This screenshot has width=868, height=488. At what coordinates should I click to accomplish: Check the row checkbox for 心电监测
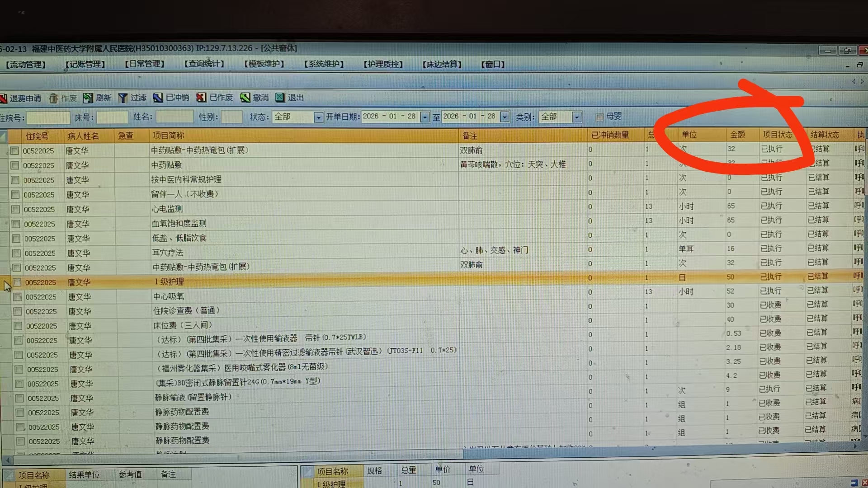(x=16, y=210)
